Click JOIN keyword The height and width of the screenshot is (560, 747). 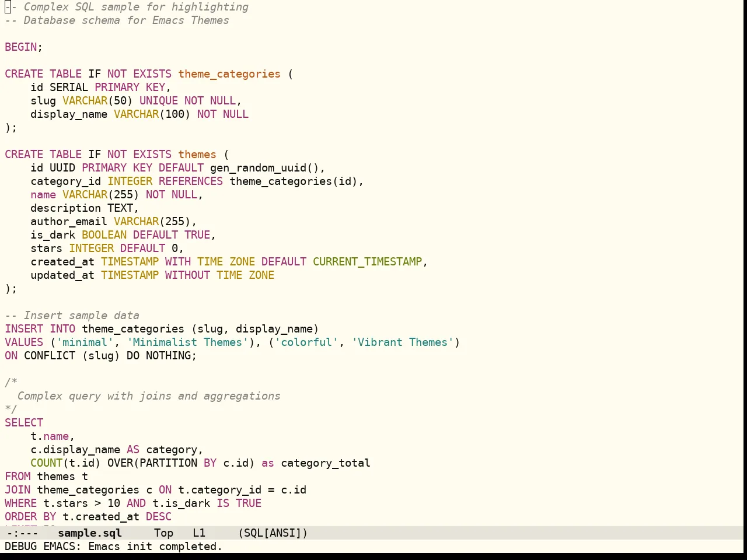coord(18,490)
